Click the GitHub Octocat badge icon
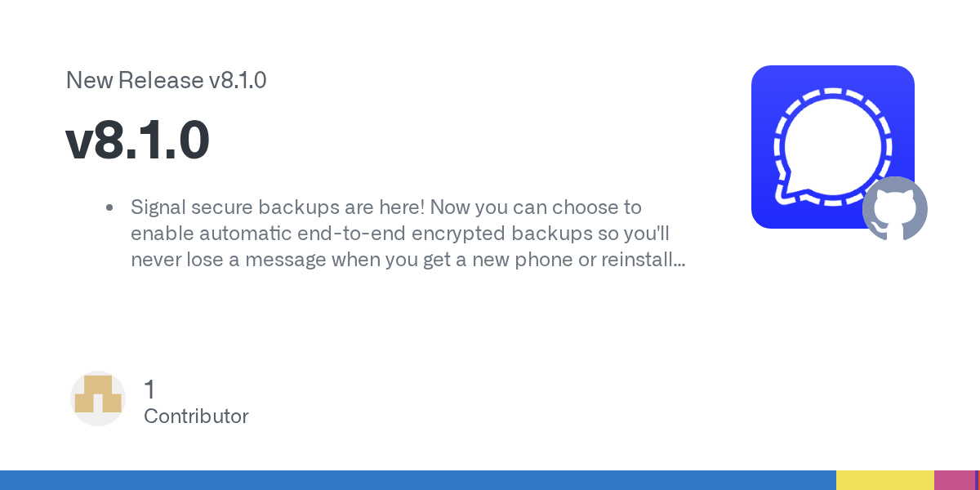Screen dimensions: 980x490 (895, 209)
